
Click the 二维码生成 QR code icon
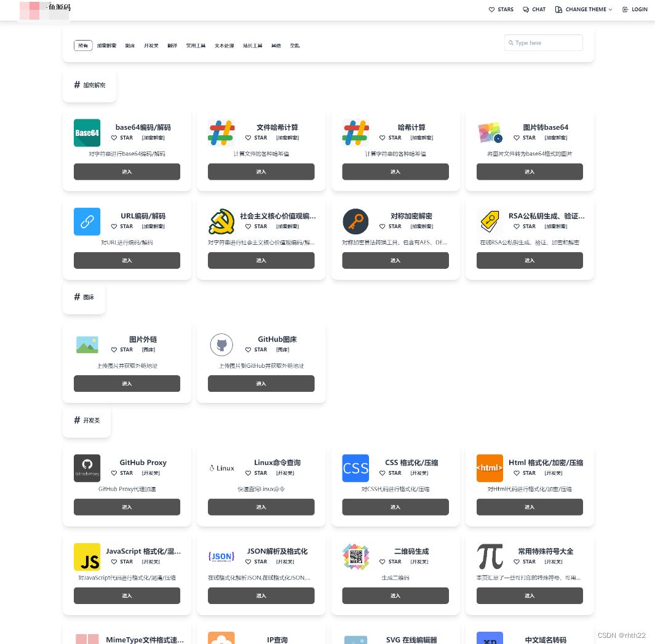coord(355,557)
